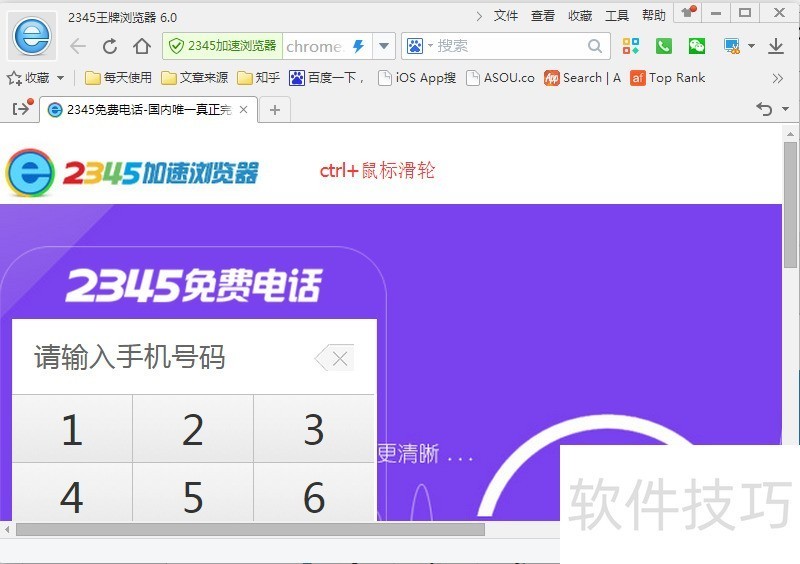Image resolution: width=800 pixels, height=564 pixels.
Task: Tap dial pad key 6
Action: click(x=314, y=494)
